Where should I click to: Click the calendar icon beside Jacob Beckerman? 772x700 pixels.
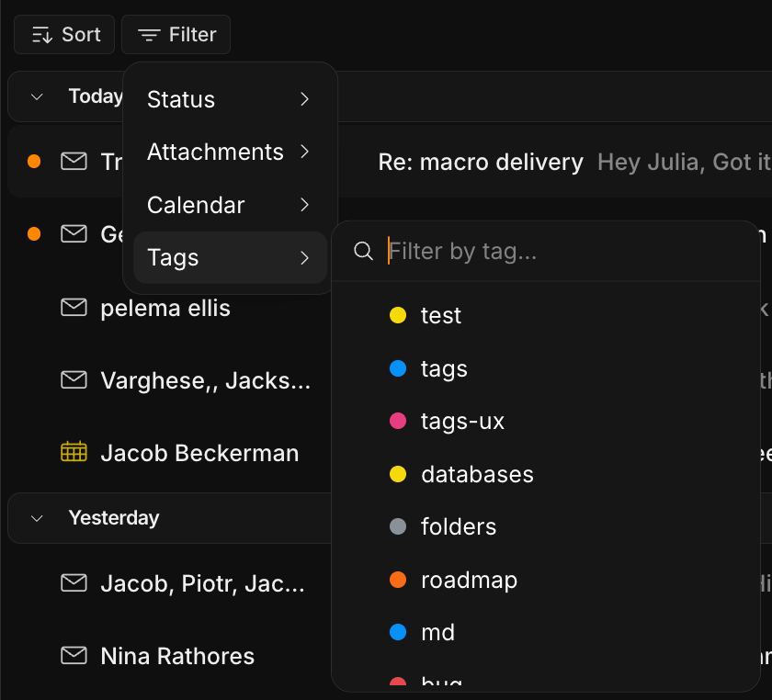point(74,451)
